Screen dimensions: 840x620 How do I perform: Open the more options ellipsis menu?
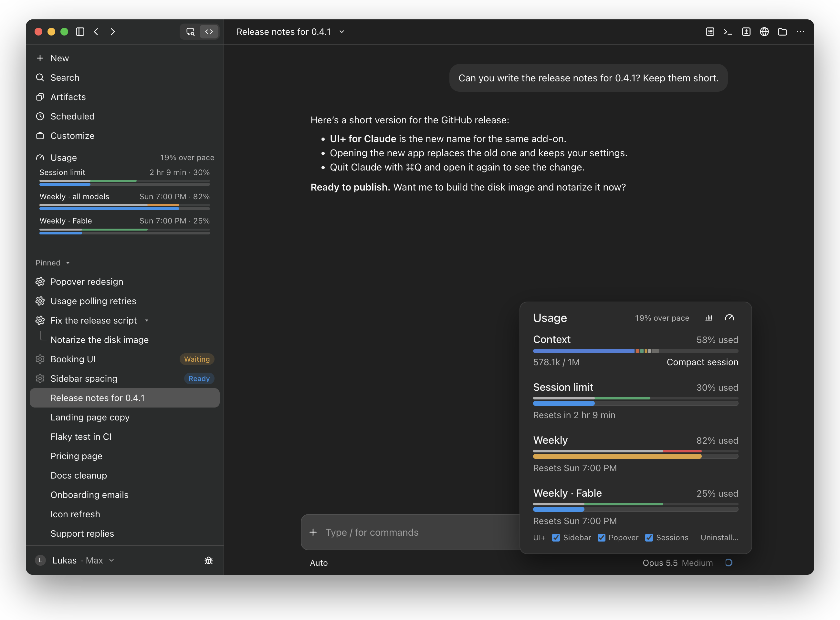(800, 32)
